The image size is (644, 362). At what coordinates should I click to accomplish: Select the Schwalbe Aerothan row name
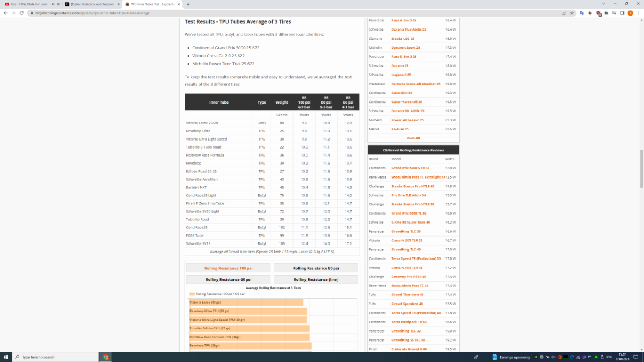pos(202,179)
